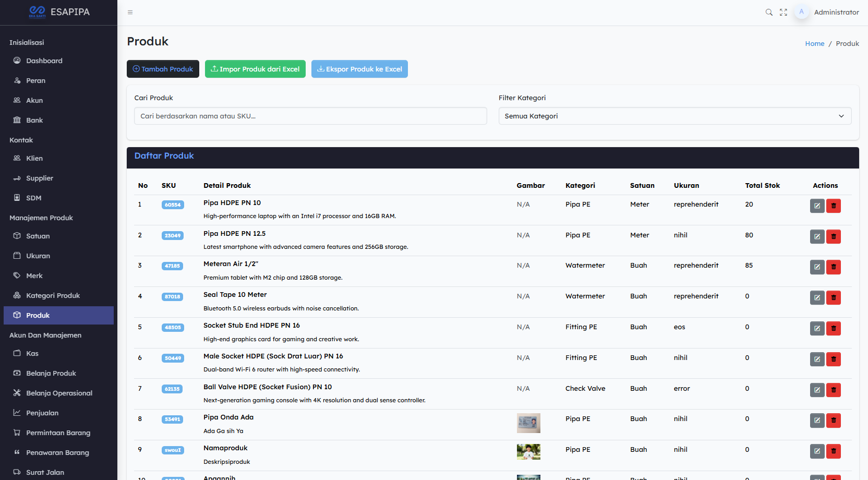Image resolution: width=868 pixels, height=480 pixels.
Task: Open the Administrator avatar menu
Action: [802, 12]
